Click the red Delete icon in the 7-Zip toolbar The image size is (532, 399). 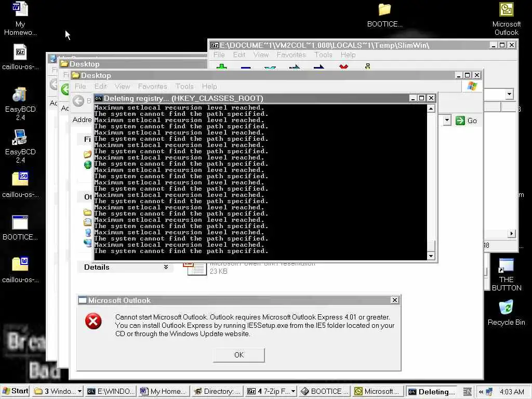(x=343, y=67)
